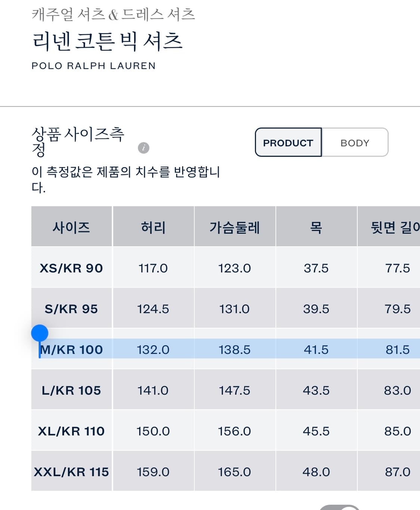
Task: Switch to the BODY measurements view
Action: (355, 143)
